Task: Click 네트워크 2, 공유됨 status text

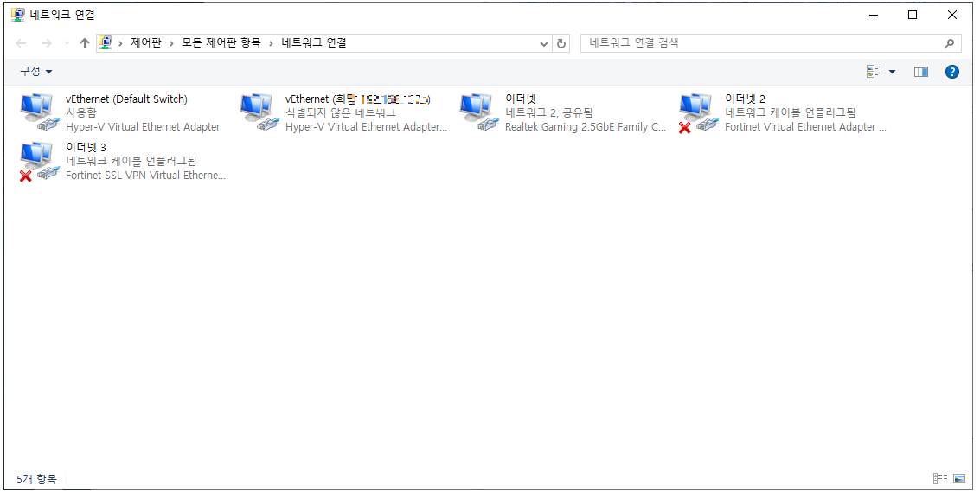Action: [x=548, y=112]
